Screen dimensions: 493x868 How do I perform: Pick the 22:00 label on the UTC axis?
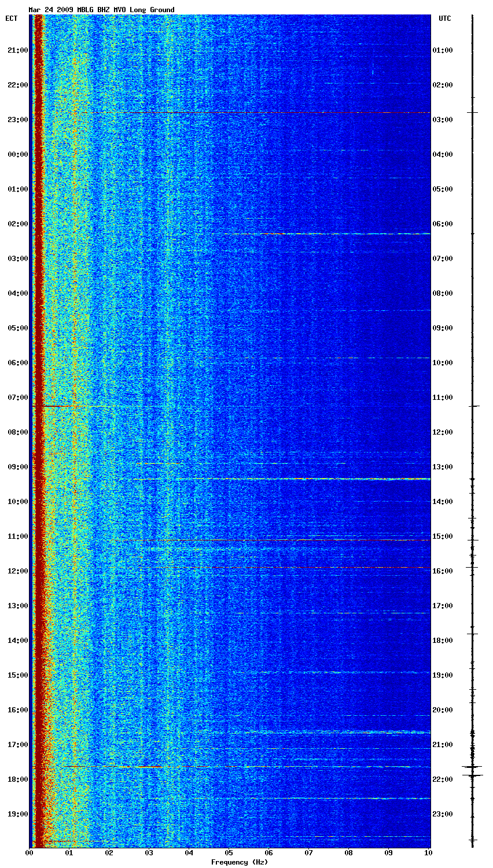[443, 779]
